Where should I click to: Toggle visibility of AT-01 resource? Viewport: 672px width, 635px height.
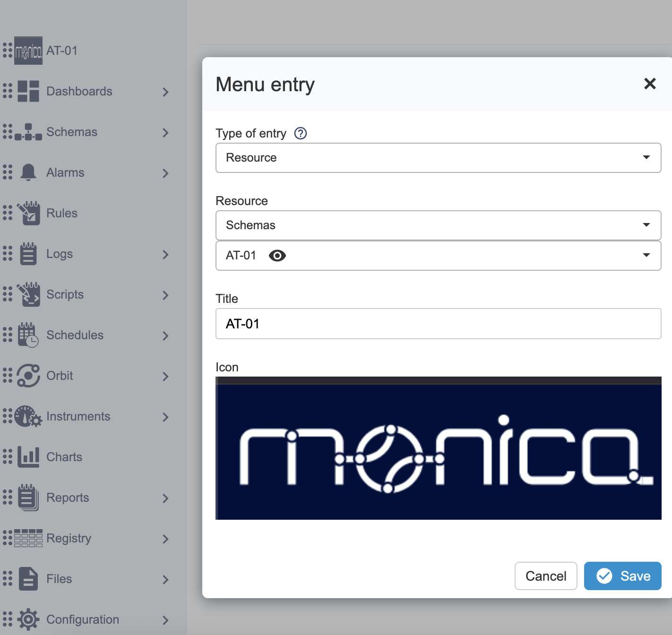[278, 256]
